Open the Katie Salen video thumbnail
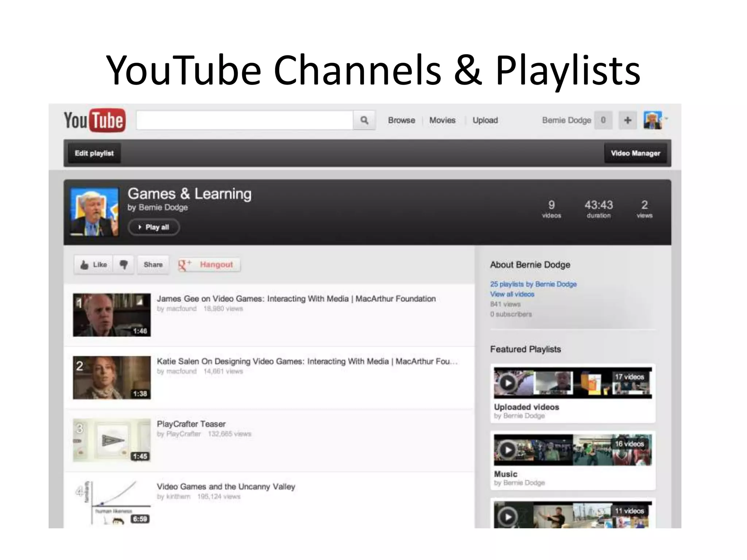Image resolution: width=747 pixels, height=560 pixels. 112,378
